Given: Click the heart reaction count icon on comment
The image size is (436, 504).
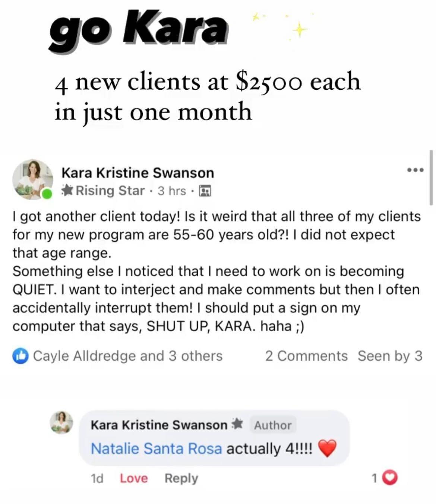Looking at the screenshot, I should [x=390, y=478].
